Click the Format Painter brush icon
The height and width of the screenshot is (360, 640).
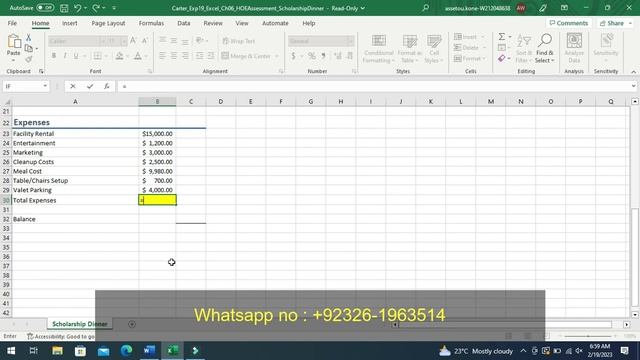(29, 60)
